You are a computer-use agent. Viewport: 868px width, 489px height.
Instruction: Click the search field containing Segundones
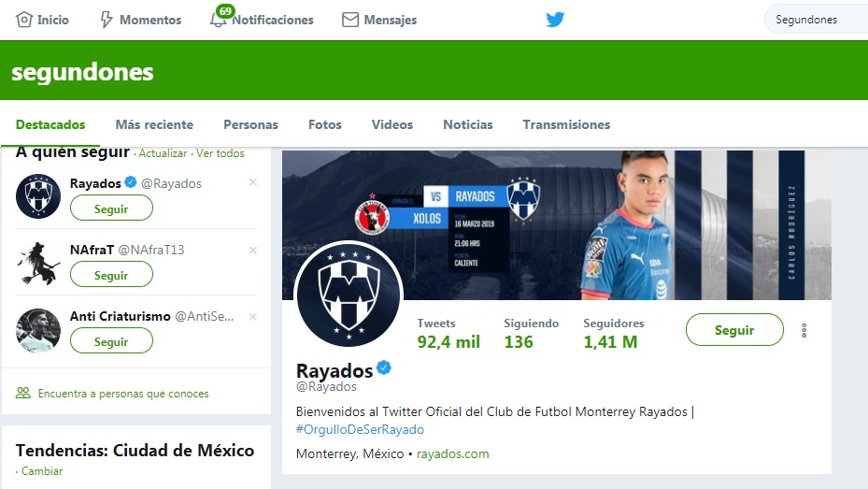click(x=811, y=20)
